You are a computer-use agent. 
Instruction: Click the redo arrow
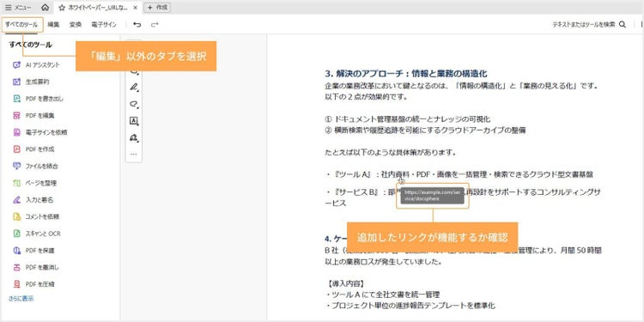[x=155, y=25]
